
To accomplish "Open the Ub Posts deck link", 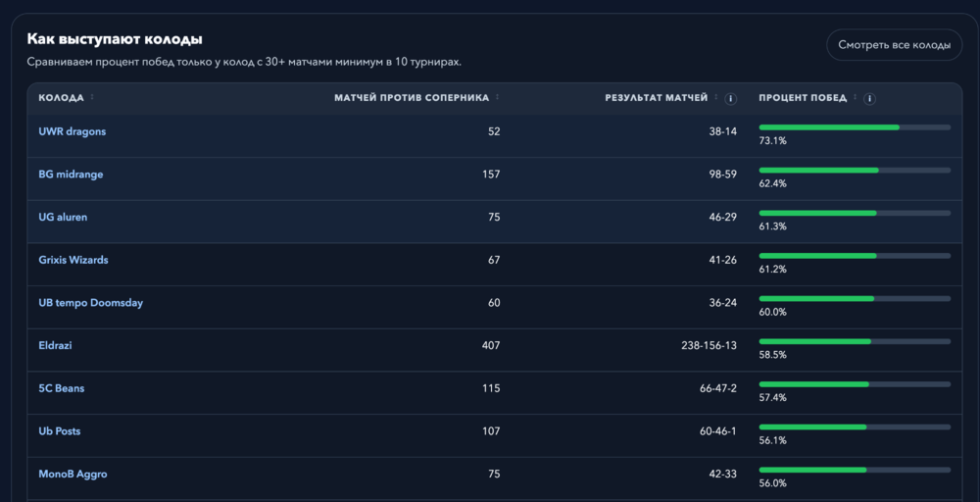I will tap(60, 431).
